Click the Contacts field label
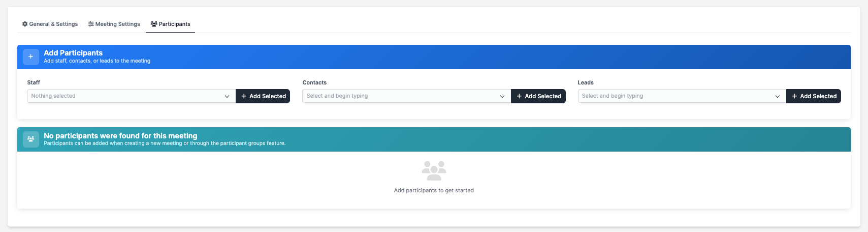The height and width of the screenshot is (232, 868). click(314, 82)
